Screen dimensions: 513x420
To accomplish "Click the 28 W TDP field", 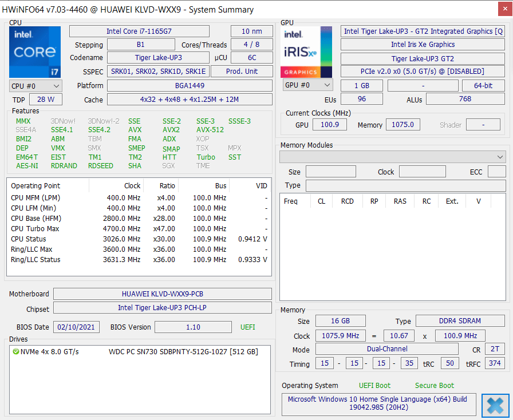I will [x=46, y=100].
